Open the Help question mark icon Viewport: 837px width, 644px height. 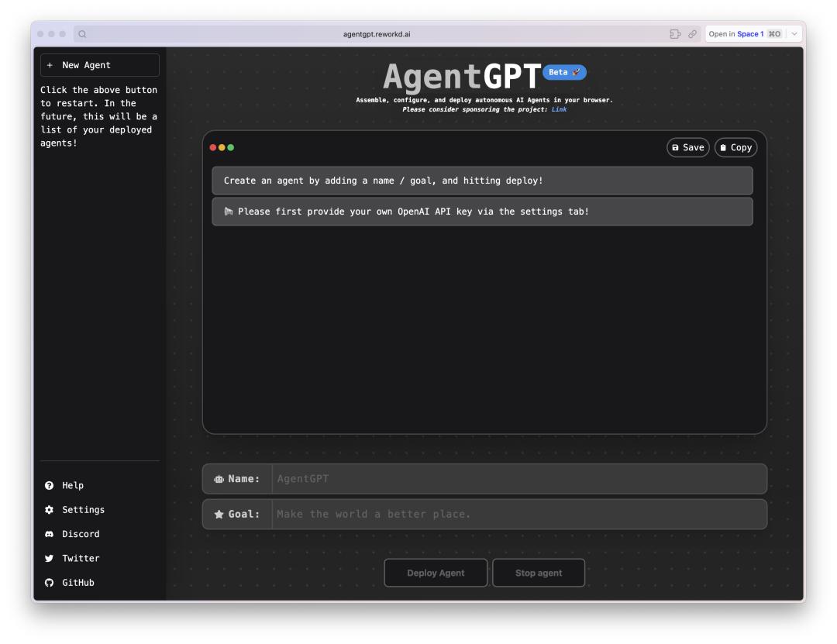49,485
